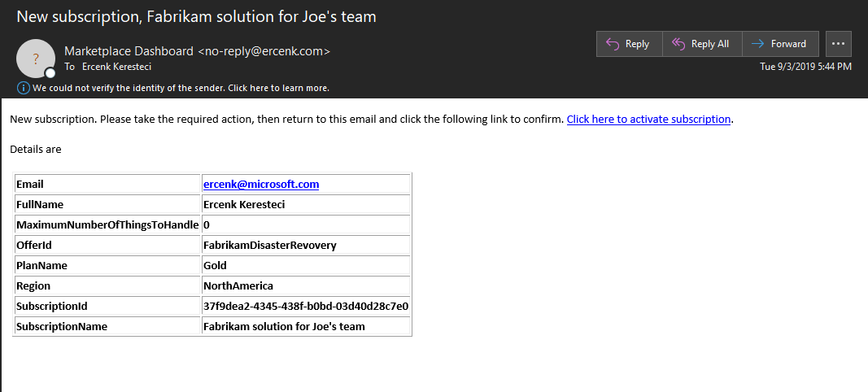
Task: Select the Gold plan value cell
Action: pos(306,265)
